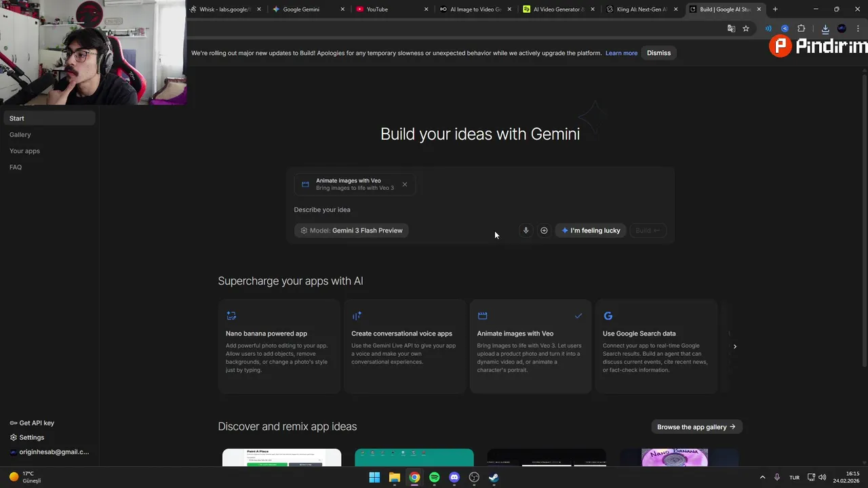Open Steam from the taskbar

tap(494, 477)
